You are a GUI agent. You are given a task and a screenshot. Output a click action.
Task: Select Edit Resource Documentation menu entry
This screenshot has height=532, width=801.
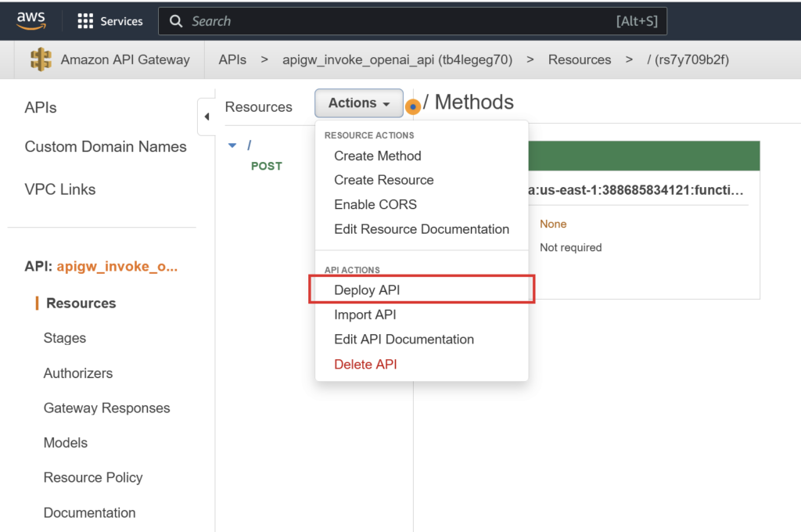[x=422, y=229]
